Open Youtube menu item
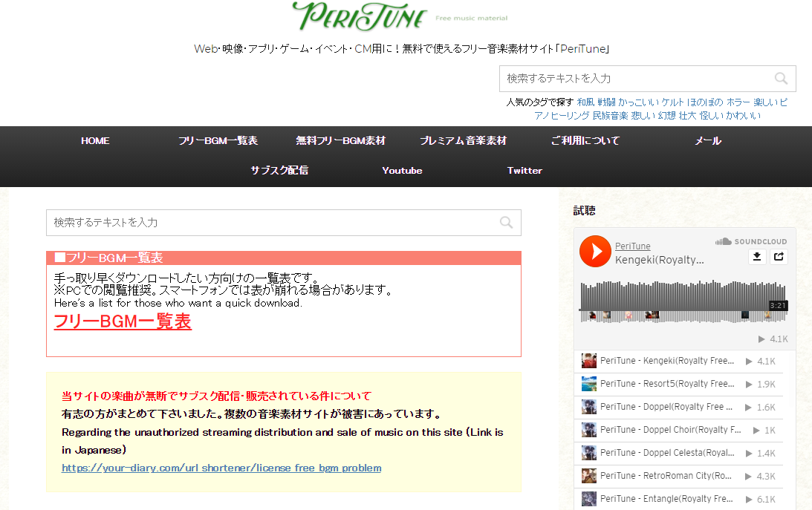 click(x=403, y=170)
